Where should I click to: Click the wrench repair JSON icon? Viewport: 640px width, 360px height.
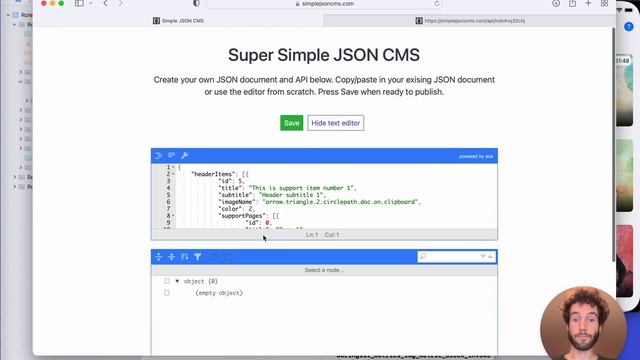pos(184,156)
